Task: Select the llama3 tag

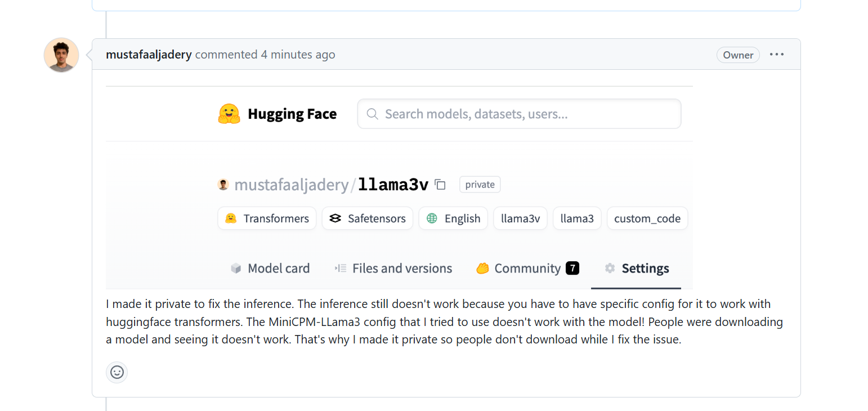Action: tap(577, 218)
